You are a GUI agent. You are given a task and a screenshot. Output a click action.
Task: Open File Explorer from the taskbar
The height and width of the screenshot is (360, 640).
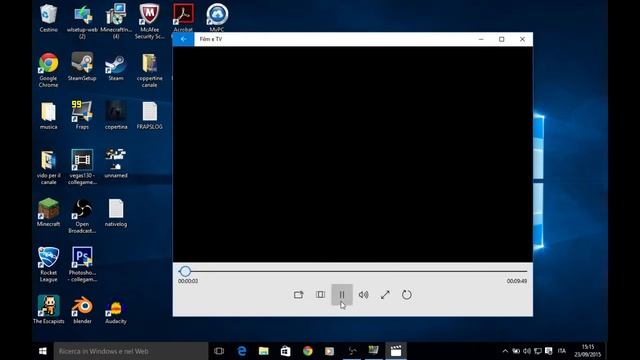click(x=264, y=351)
